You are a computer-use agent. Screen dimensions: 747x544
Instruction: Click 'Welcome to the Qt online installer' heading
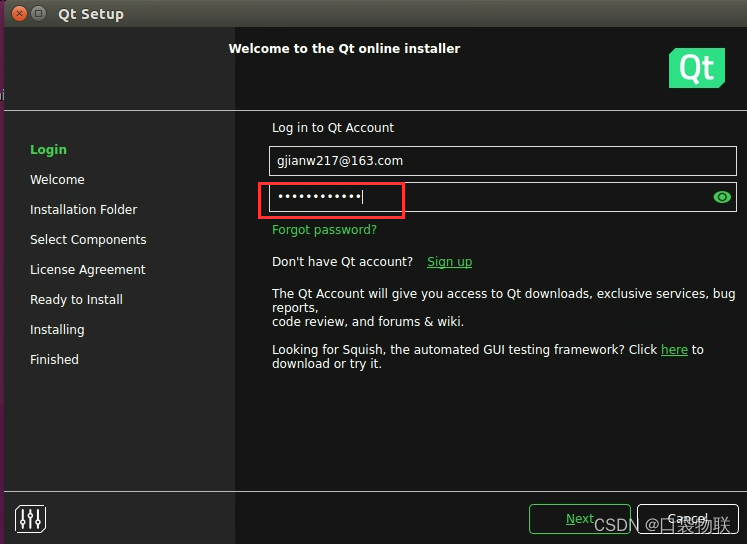344,49
